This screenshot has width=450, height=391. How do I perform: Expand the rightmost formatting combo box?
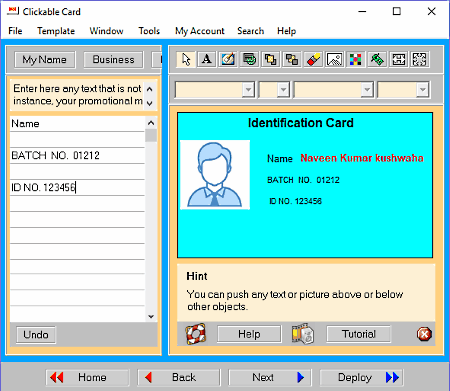point(422,90)
